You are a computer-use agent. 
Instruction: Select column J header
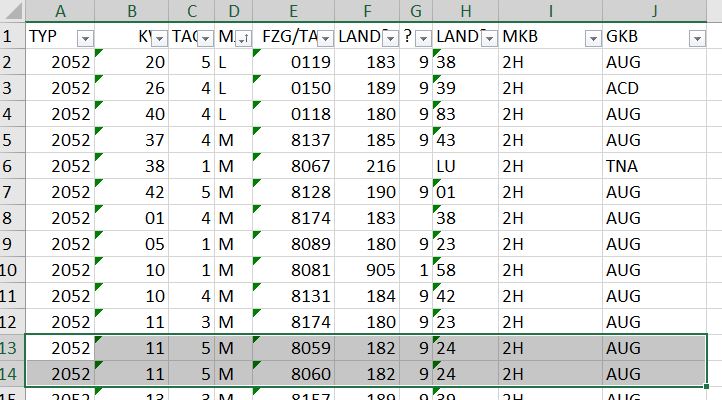coord(653,12)
